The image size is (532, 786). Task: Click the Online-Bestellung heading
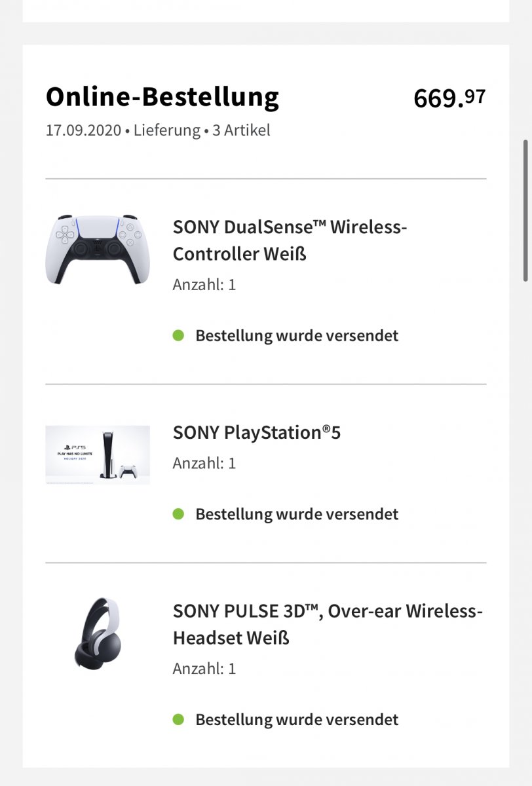click(162, 97)
